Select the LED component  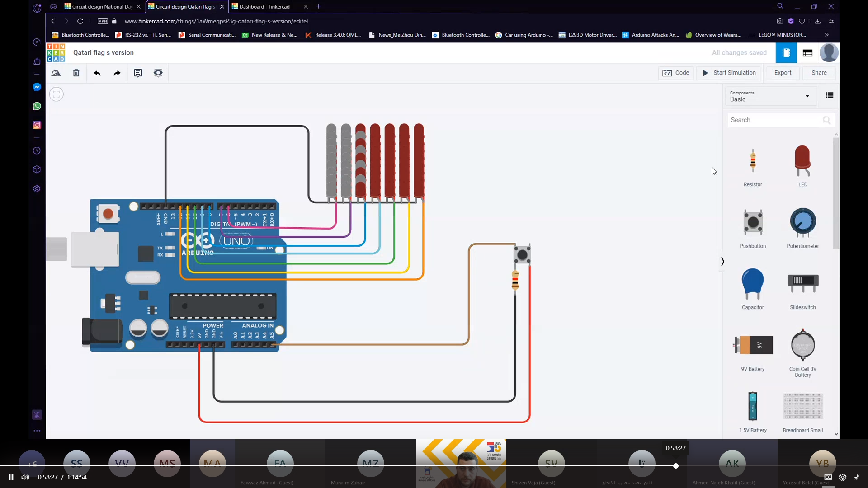803,166
